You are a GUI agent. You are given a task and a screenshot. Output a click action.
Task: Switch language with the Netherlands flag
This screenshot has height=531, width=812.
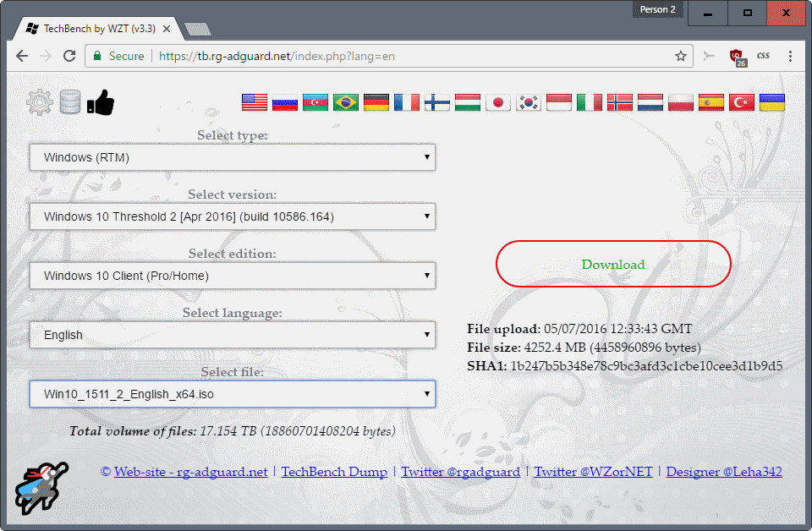[650, 102]
